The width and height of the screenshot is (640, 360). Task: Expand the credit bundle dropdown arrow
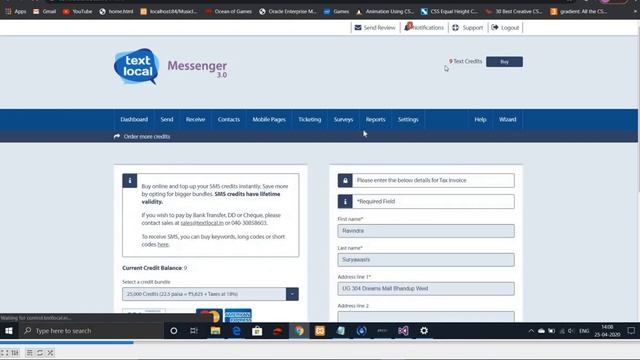292,294
